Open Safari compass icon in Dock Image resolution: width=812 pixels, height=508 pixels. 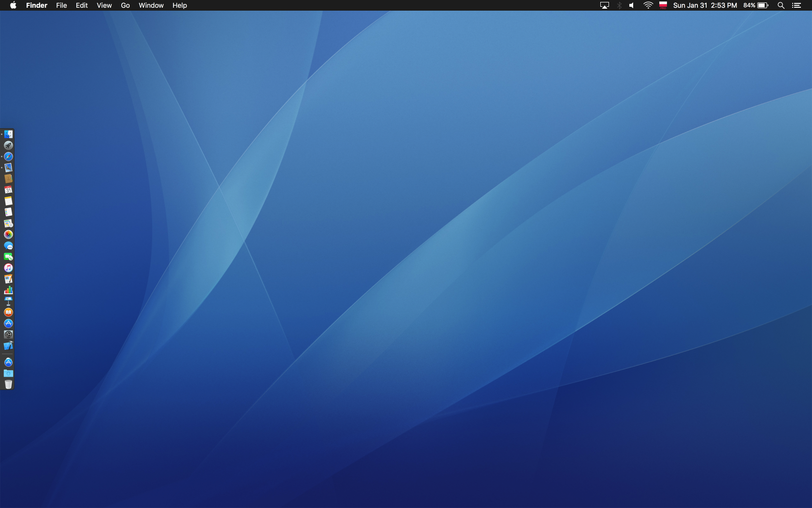tap(8, 156)
